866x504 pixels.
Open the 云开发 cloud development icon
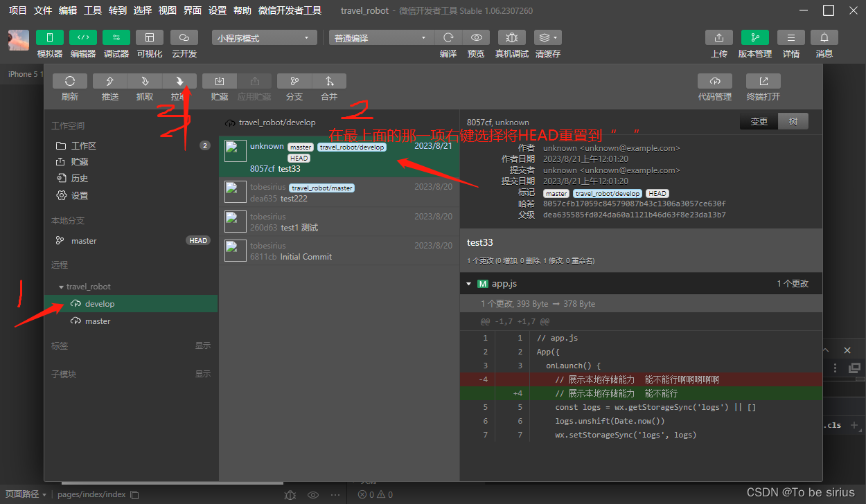pos(184,37)
